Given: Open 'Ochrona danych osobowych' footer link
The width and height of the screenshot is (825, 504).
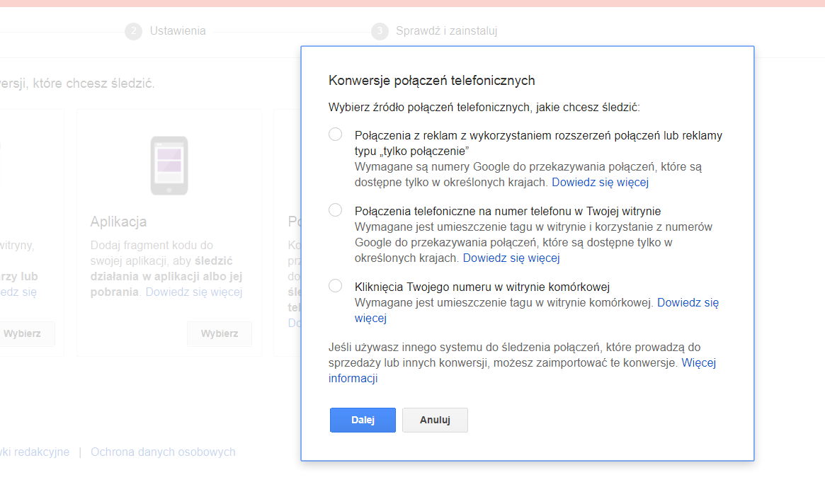Looking at the screenshot, I should (163, 452).
